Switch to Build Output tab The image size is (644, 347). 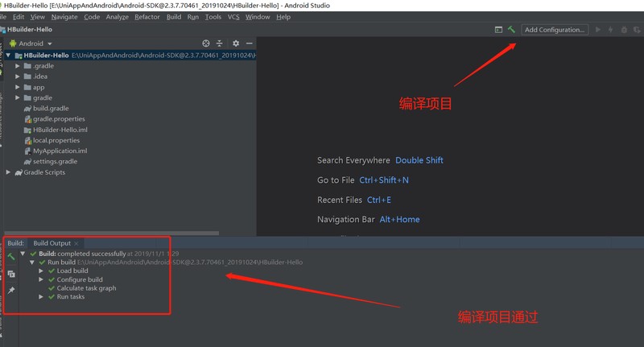pos(52,243)
